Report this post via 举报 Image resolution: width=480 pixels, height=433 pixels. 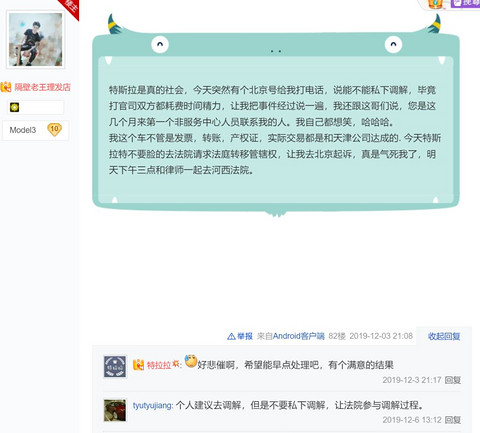point(245,336)
